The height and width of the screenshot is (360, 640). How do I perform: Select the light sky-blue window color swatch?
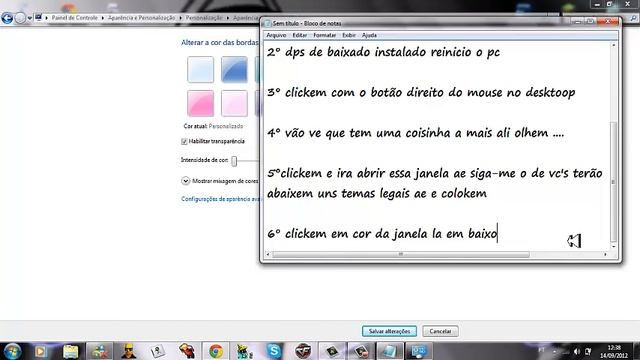(x=200, y=69)
